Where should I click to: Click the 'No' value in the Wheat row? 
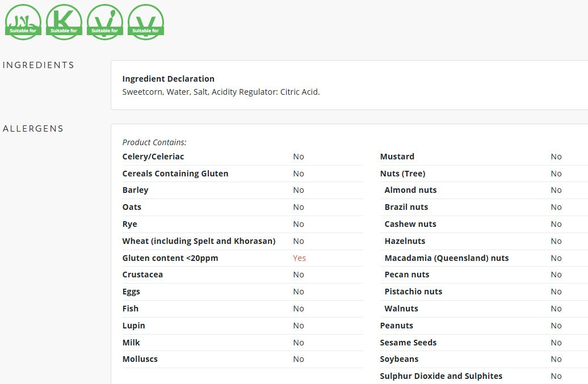pyautogui.click(x=299, y=241)
